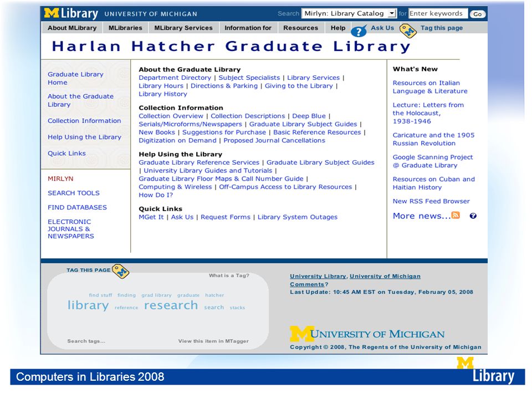
Task: Open Collection Information in the sidebar
Action: tap(84, 121)
